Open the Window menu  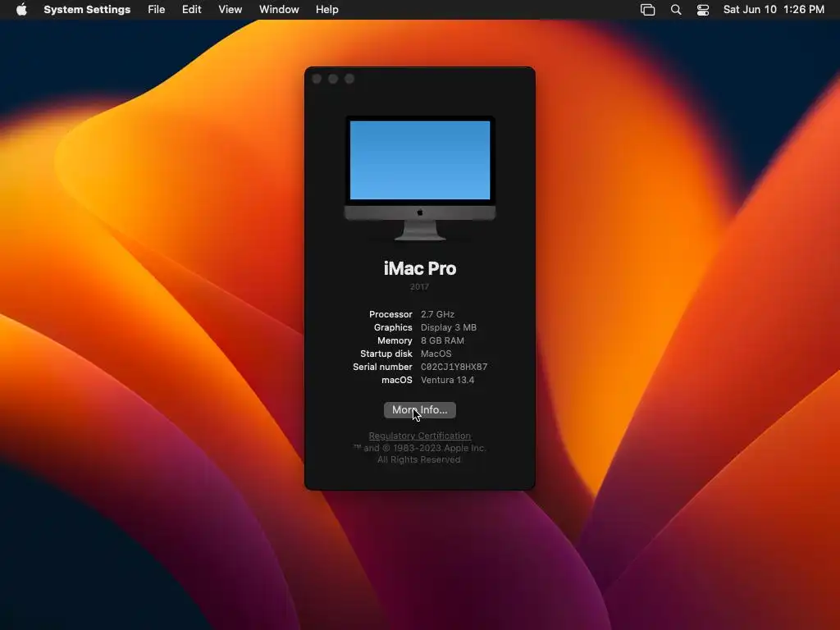[x=279, y=10]
